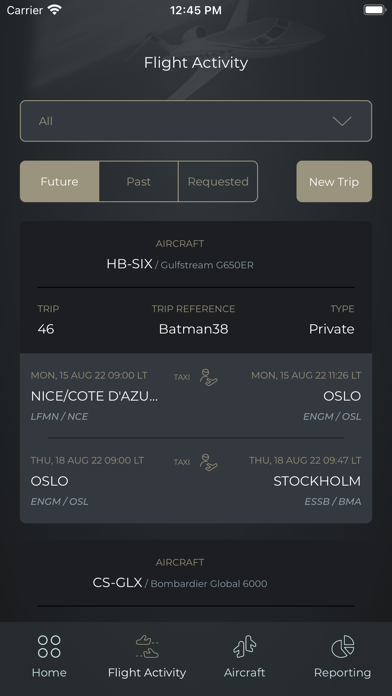This screenshot has height=696, width=392.
Task: Tap the Home grid icon
Action: [x=49, y=646]
